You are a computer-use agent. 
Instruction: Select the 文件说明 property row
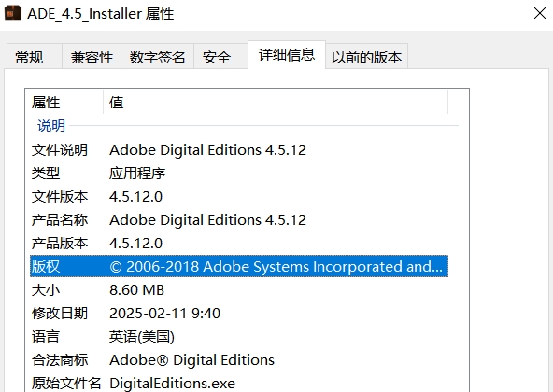click(239, 150)
